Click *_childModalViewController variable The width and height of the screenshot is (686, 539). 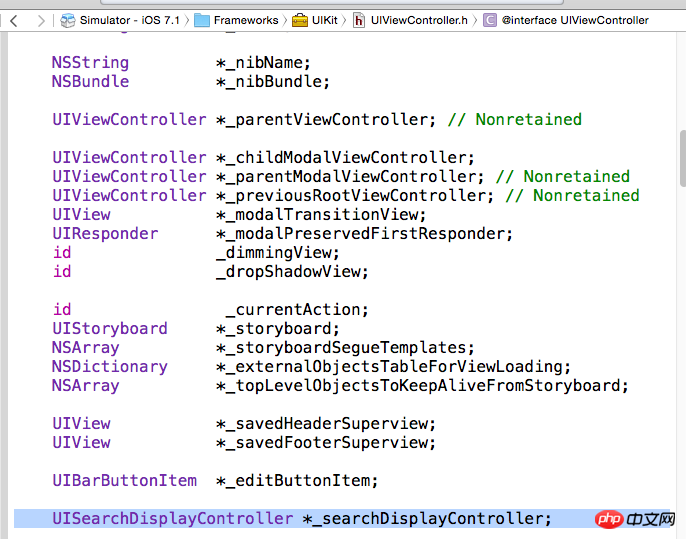pos(345,158)
